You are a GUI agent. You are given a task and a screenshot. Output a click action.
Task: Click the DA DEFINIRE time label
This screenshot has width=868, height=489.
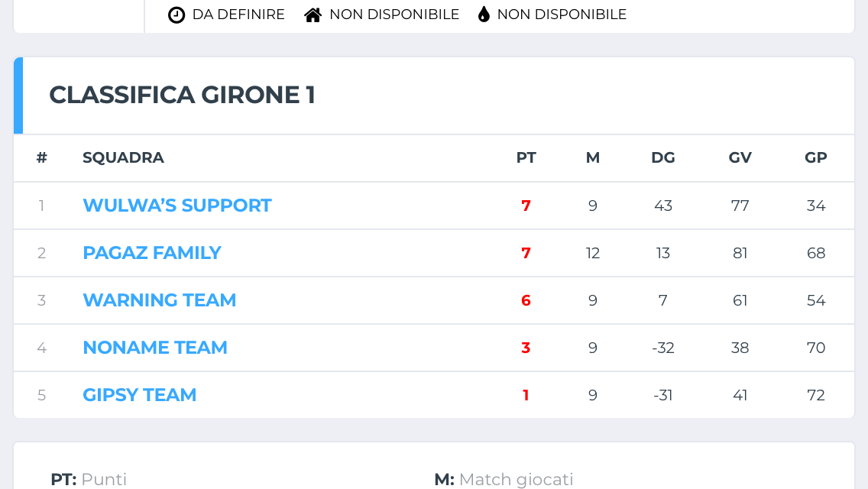tap(238, 15)
